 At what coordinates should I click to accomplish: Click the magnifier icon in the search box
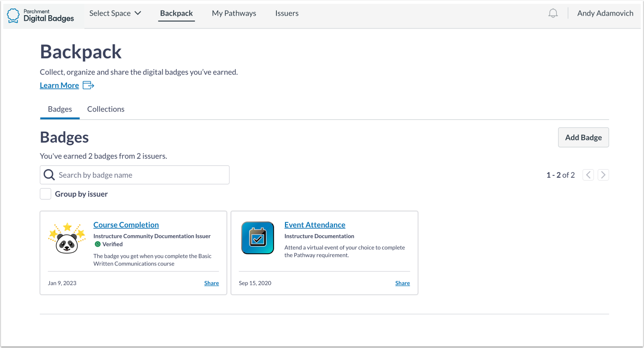(49, 175)
